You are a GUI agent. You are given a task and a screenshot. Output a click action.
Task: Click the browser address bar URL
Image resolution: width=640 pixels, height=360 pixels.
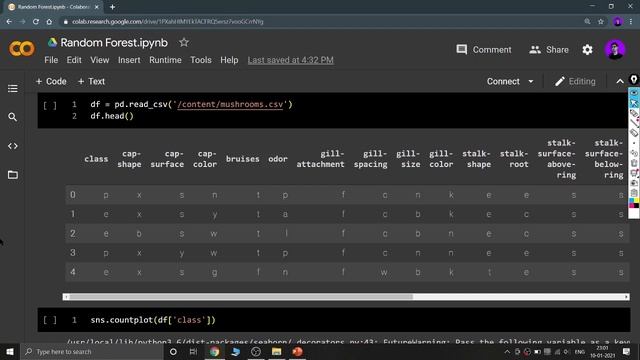click(x=167, y=22)
